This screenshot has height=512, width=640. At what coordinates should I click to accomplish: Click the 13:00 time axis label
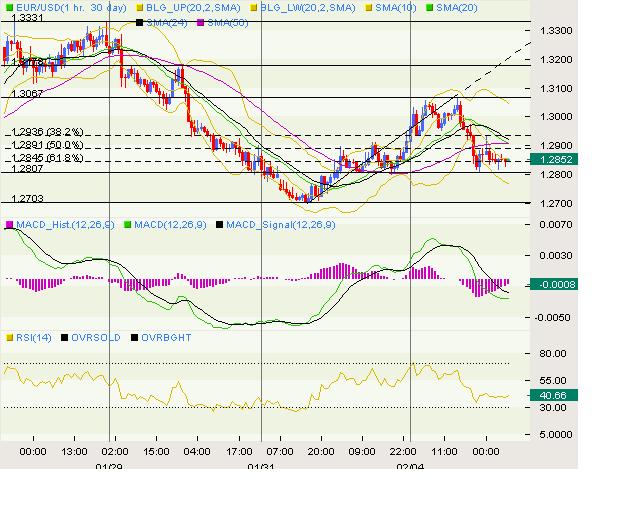pyautogui.click(x=74, y=452)
